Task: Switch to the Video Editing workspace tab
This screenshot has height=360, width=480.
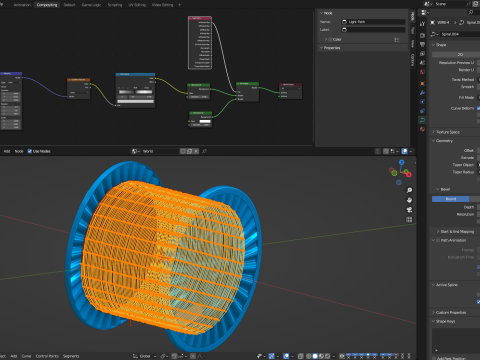Action: point(162,5)
